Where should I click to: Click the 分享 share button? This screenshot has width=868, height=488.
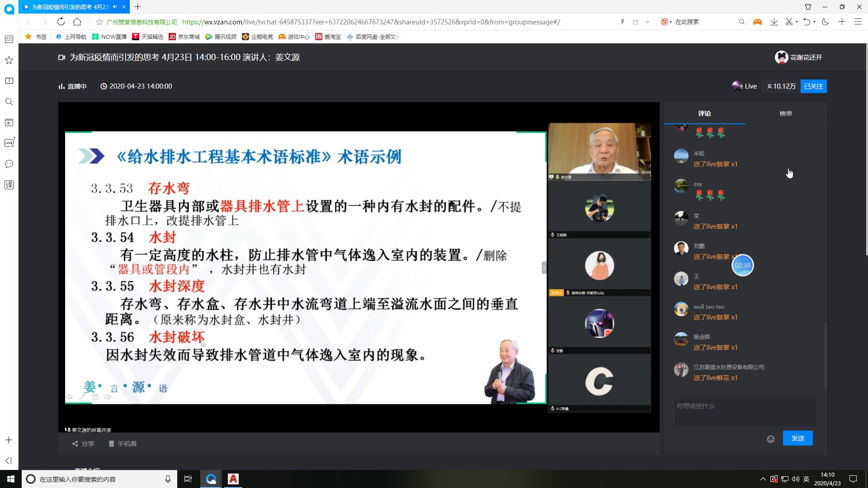coord(83,444)
